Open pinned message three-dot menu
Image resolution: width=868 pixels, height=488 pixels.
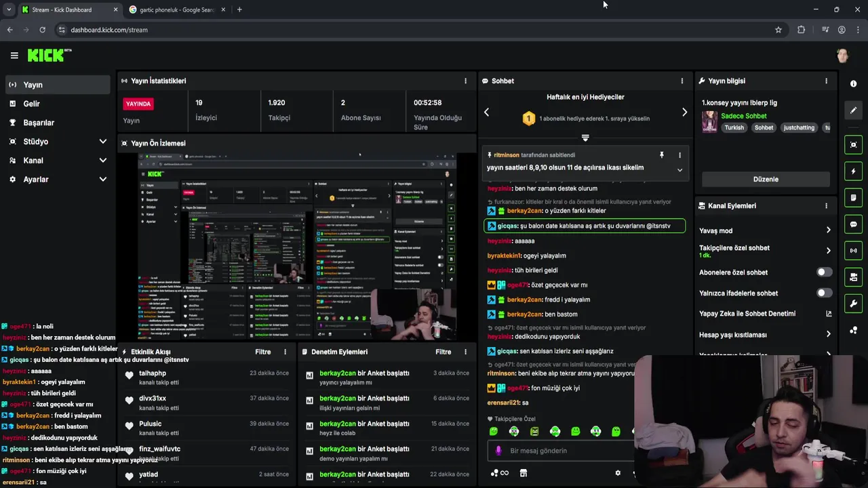[x=679, y=155]
